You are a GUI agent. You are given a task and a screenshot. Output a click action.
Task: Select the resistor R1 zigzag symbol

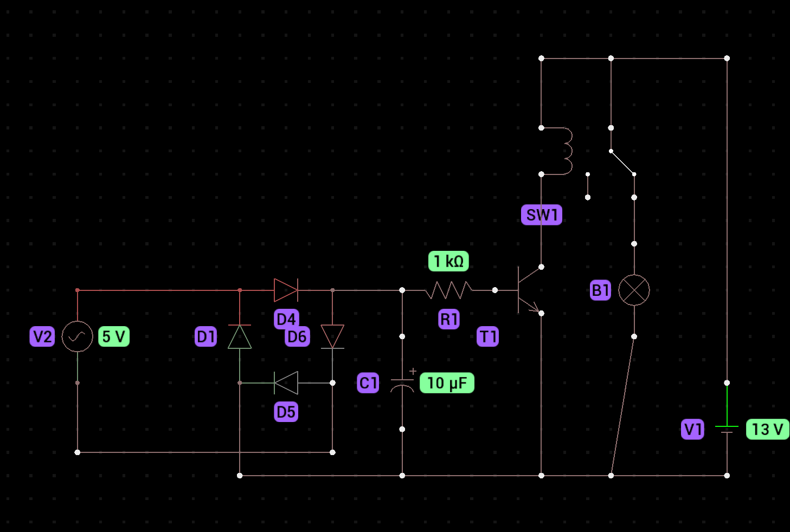point(448,290)
